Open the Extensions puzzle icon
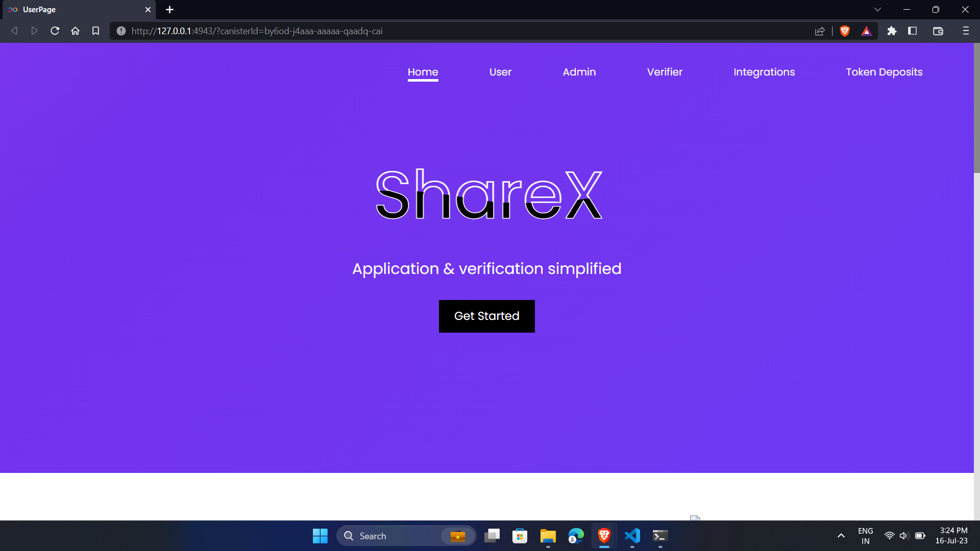Screen dimensions: 980x551 [892, 31]
